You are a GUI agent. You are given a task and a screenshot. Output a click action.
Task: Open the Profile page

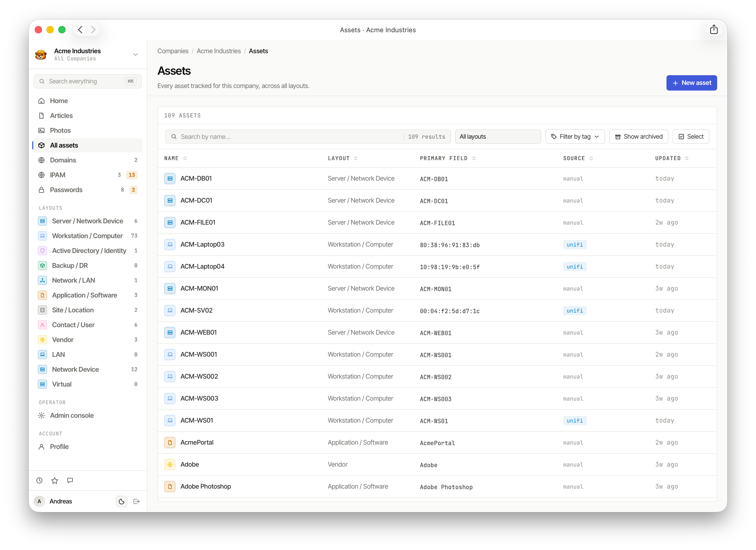tap(87, 447)
